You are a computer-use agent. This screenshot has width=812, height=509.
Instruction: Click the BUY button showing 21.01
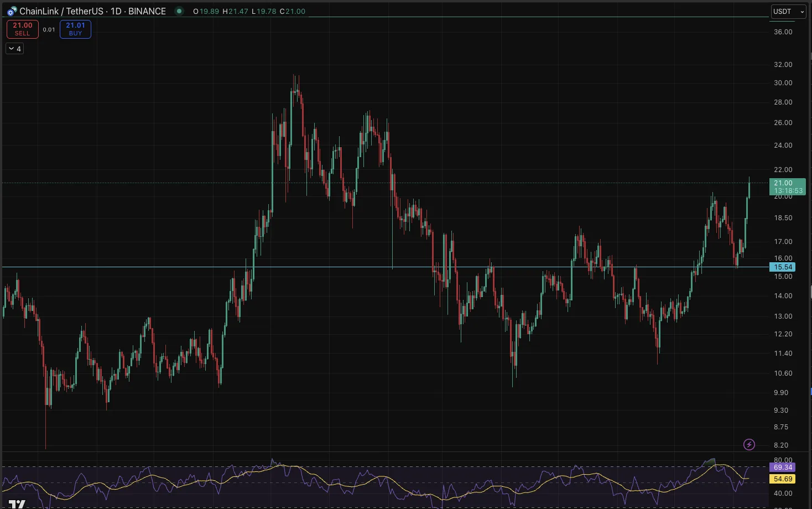pyautogui.click(x=75, y=29)
